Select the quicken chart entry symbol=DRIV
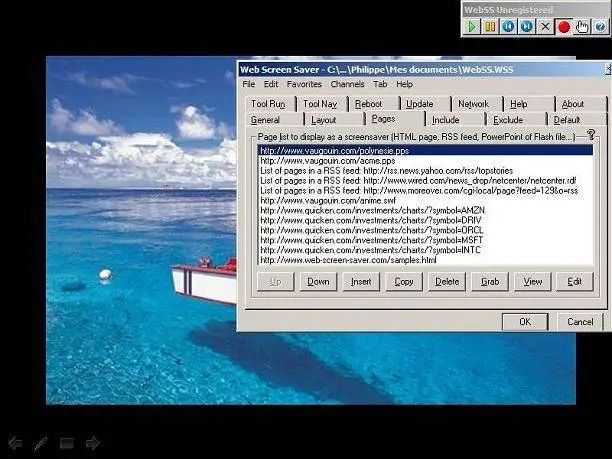Image resolution: width=612 pixels, height=459 pixels. (425, 220)
